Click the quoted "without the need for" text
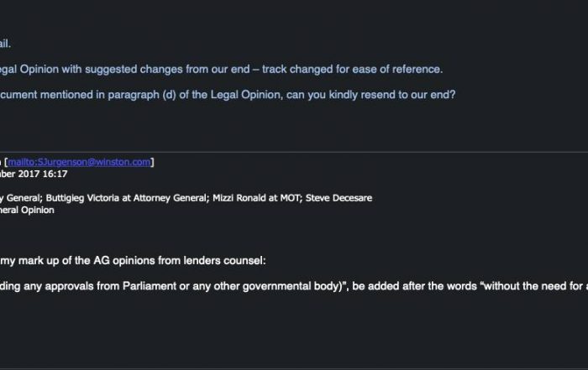588x370 pixels. (x=528, y=287)
